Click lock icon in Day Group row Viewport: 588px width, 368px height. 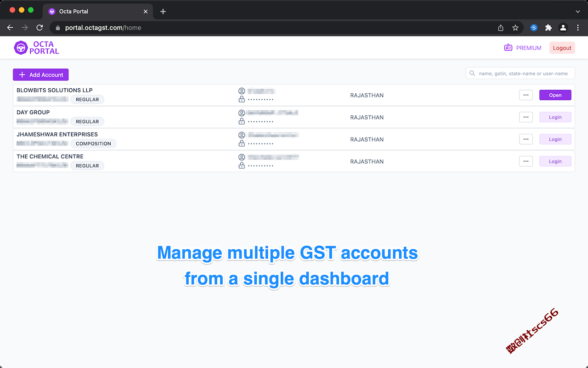click(242, 121)
